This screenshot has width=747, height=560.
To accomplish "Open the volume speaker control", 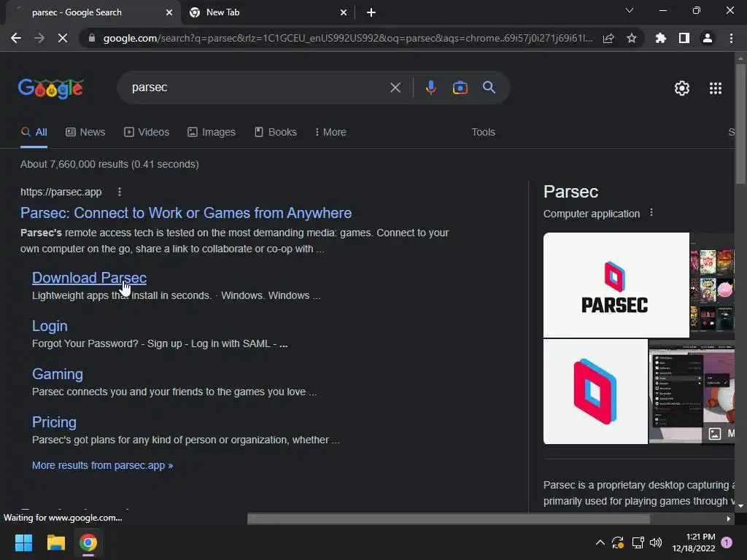I will coord(656,542).
